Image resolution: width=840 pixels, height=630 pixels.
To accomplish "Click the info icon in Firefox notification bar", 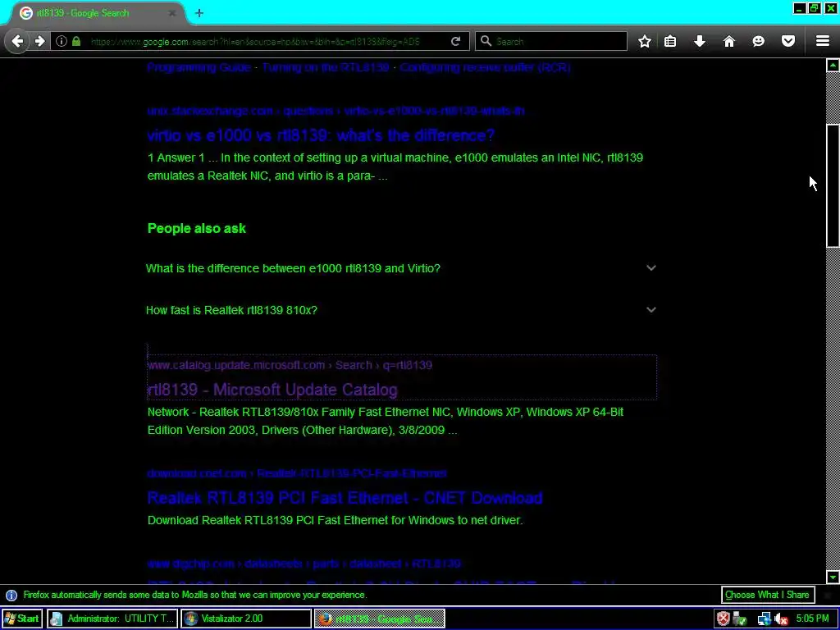I will pyautogui.click(x=11, y=596).
